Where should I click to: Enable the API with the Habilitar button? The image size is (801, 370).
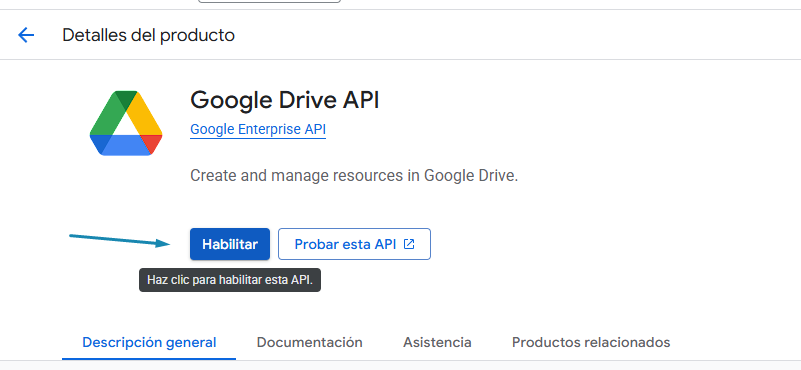(x=230, y=244)
